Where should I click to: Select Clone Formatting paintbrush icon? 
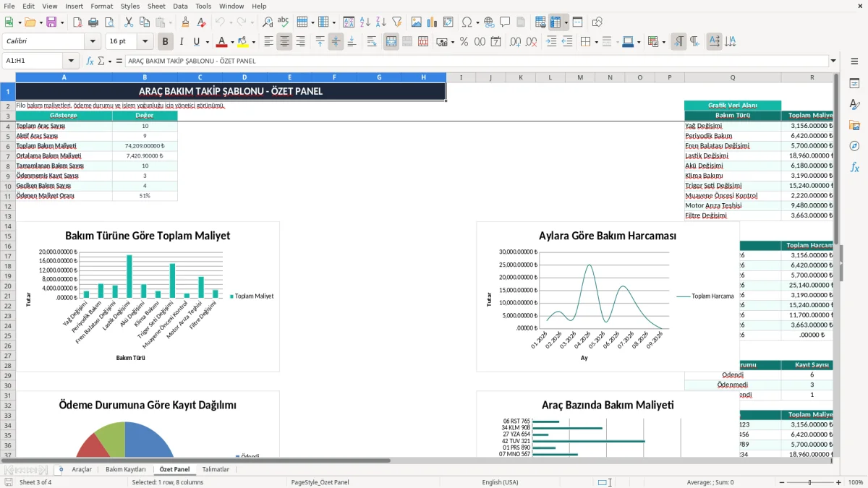185,22
